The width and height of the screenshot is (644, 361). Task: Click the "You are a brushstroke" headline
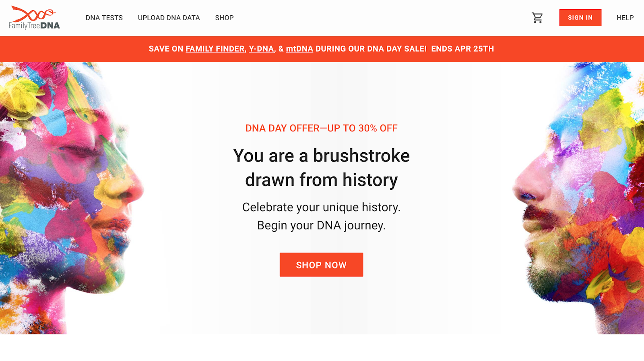321,156
